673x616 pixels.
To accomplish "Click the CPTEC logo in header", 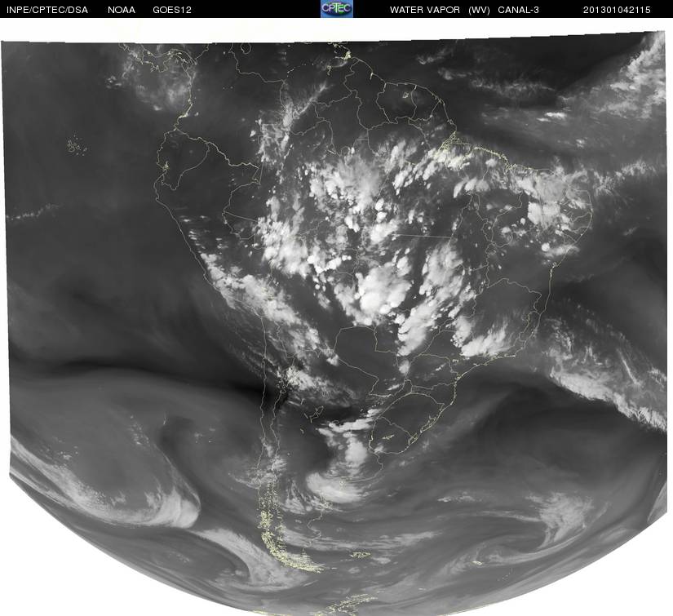I will (x=337, y=9).
